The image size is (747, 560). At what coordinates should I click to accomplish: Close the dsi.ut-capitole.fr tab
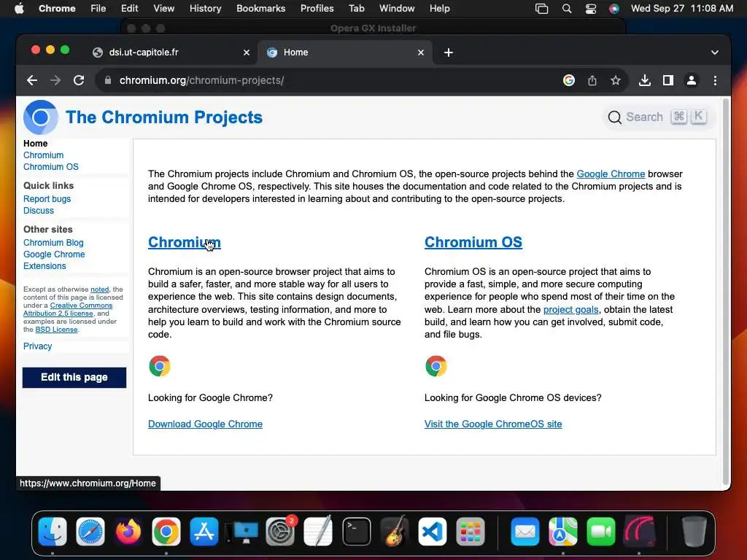(x=247, y=52)
